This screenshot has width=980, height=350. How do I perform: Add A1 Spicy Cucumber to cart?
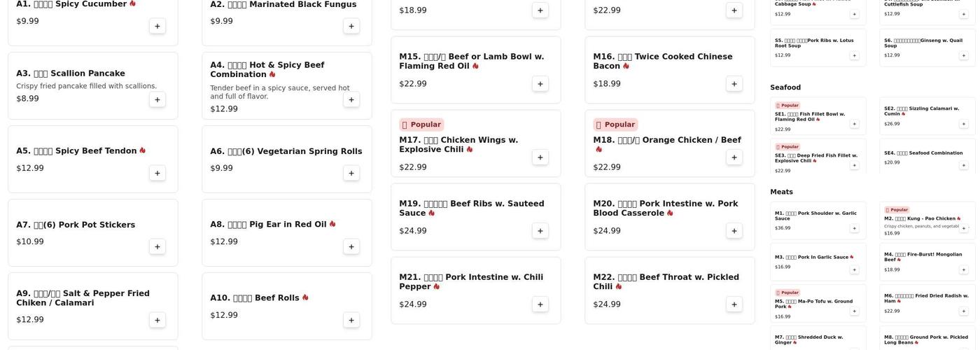(x=157, y=26)
